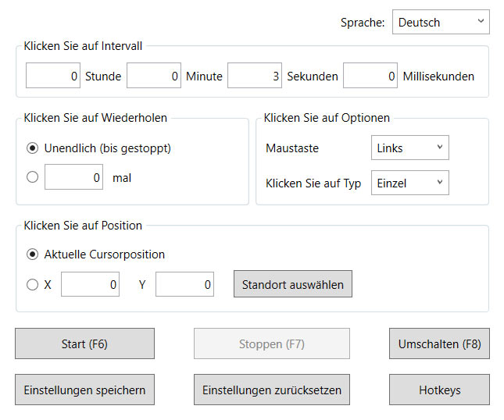Screen dimensions: 504x420
Task: Select the Unendlich (bis gestoppt) radio button
Action: tap(32, 148)
